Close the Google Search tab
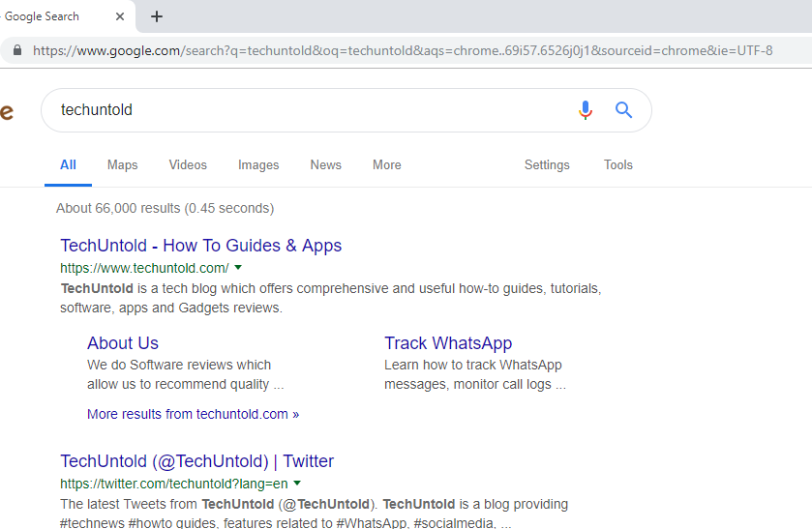This screenshot has width=812, height=529. coord(120,16)
